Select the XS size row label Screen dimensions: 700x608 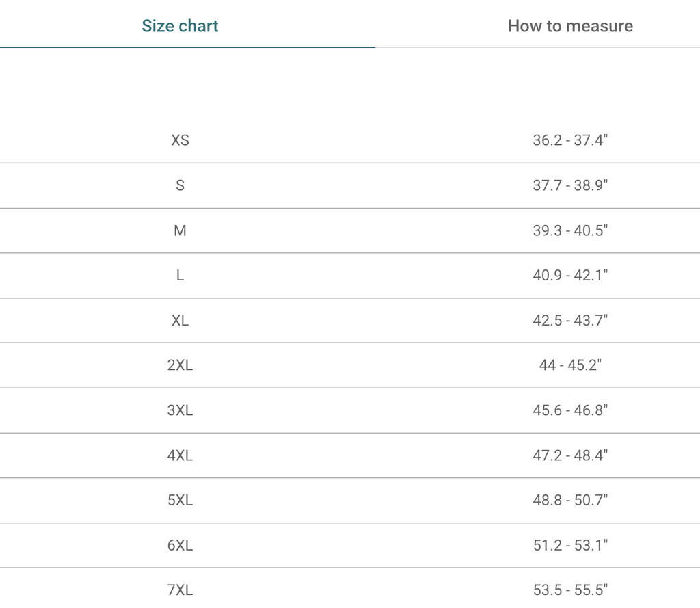(180, 140)
